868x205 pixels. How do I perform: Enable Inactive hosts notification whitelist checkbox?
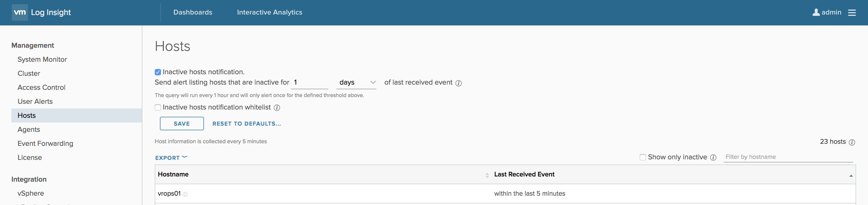[158, 107]
